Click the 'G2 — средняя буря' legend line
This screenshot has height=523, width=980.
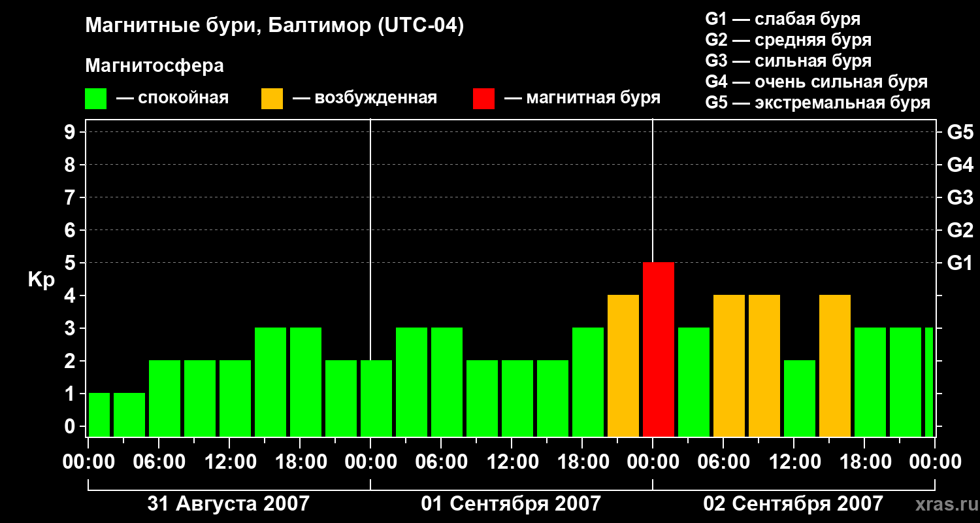(x=789, y=40)
